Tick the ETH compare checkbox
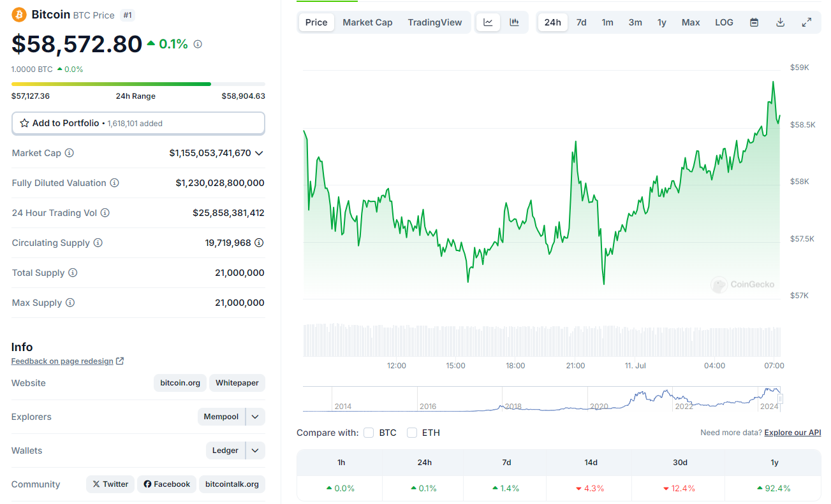 [412, 433]
